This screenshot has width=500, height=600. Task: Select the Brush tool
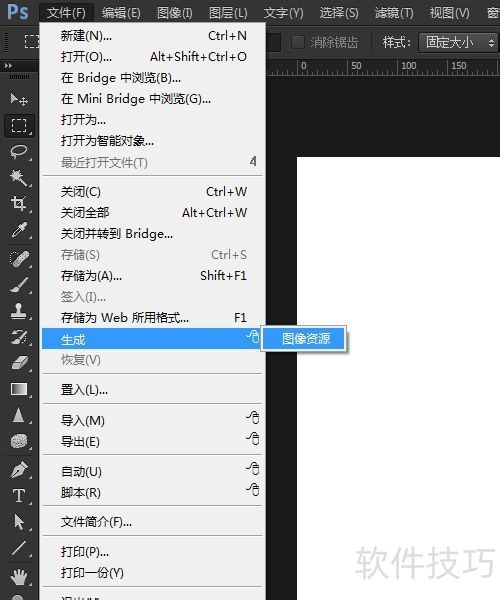click(19, 285)
